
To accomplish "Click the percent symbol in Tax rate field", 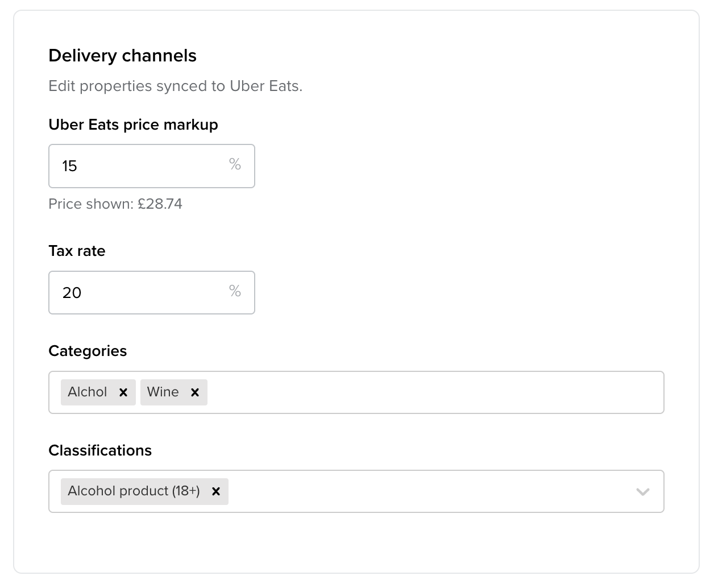I will pyautogui.click(x=235, y=292).
